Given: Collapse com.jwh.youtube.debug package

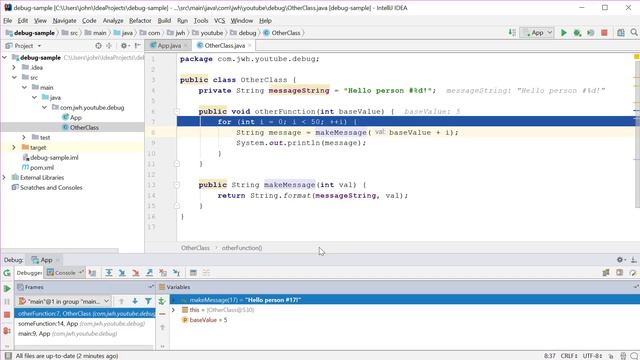Looking at the screenshot, I should [44, 107].
